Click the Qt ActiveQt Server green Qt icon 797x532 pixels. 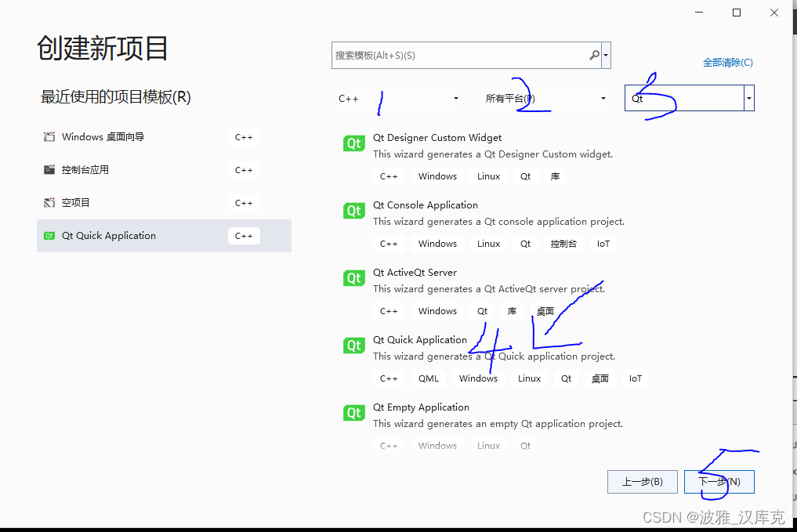353,277
